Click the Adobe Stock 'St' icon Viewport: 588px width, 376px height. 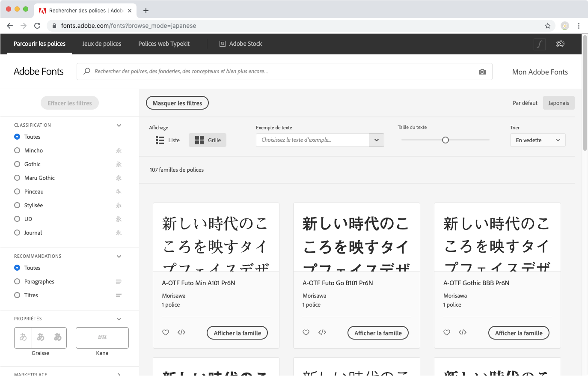point(223,44)
